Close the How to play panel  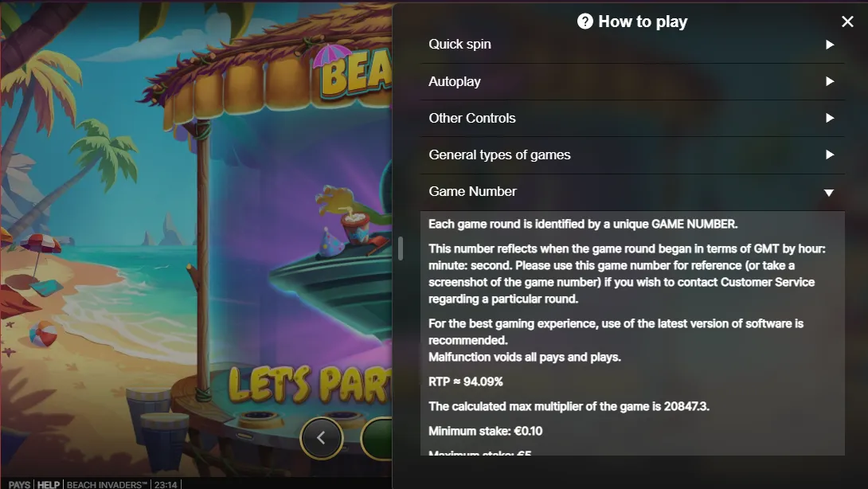coord(847,22)
